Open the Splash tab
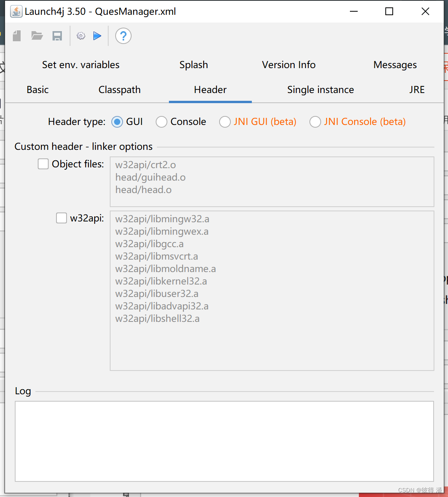Screen dimensions: 448x497 pyautogui.click(x=194, y=65)
